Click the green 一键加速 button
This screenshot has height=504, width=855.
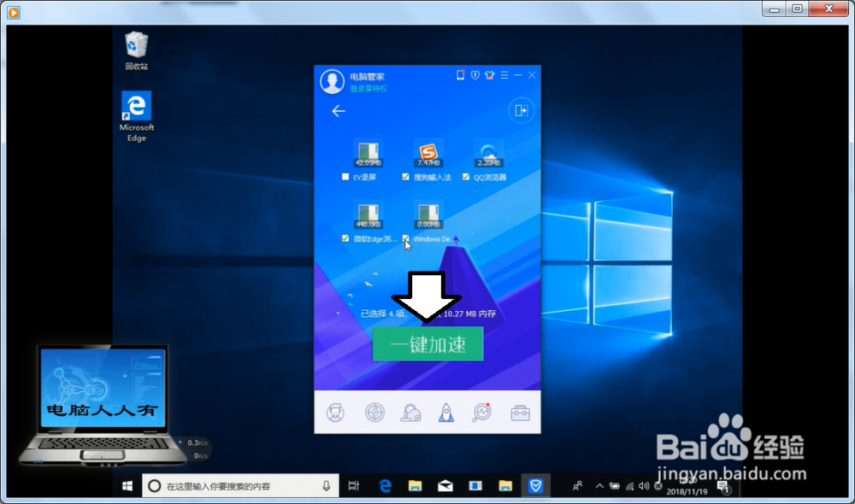[428, 343]
